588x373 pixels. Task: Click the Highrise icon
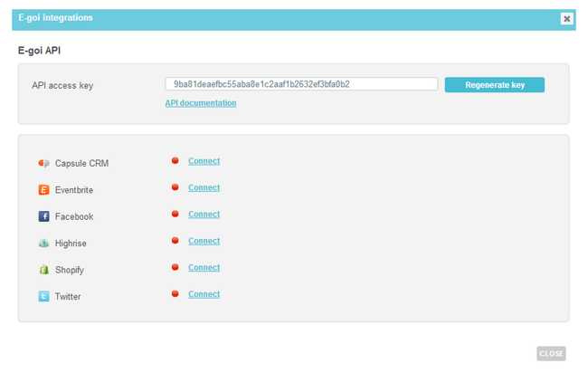[x=44, y=244]
